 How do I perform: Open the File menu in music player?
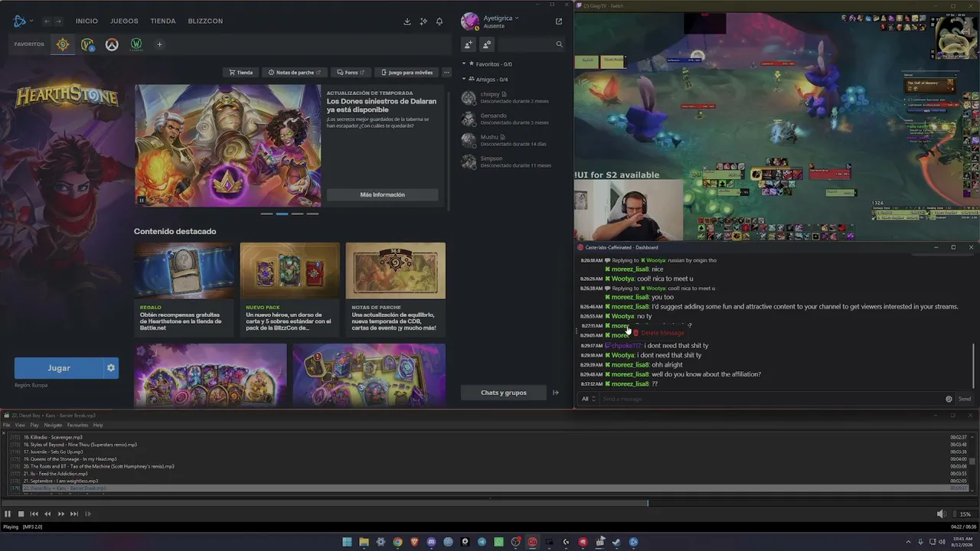(7, 425)
